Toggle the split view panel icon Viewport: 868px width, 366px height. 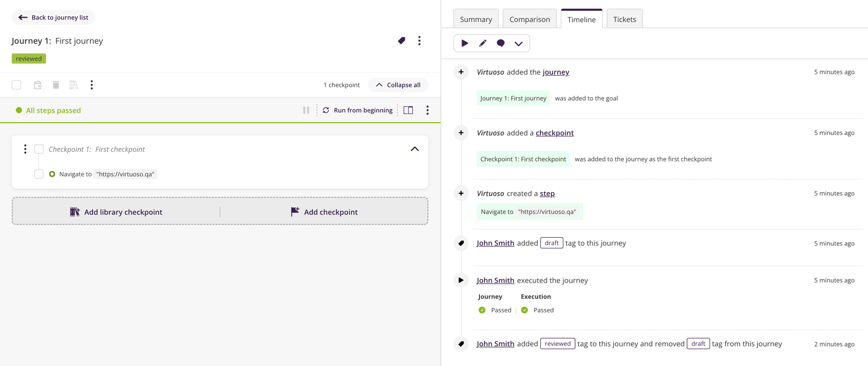[x=408, y=110]
